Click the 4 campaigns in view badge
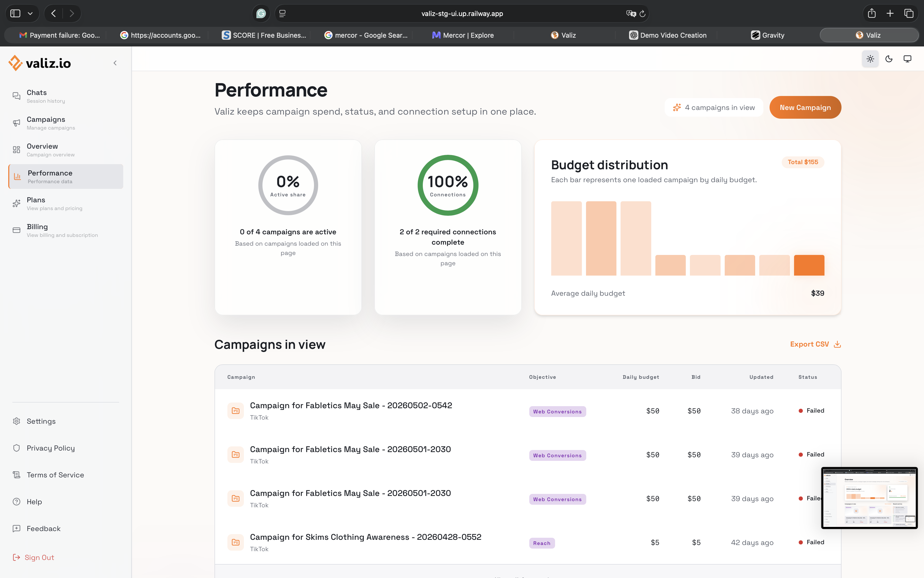The image size is (924, 578). [x=714, y=107]
